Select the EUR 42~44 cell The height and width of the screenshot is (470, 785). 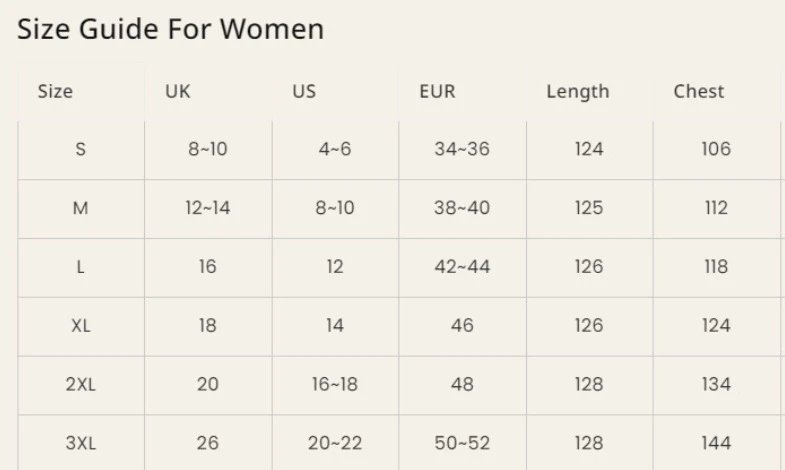pos(462,267)
